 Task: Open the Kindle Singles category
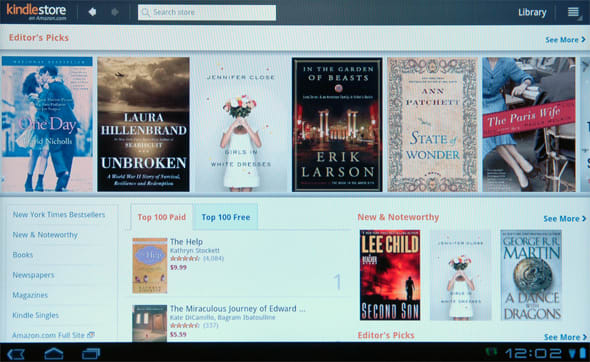[36, 315]
